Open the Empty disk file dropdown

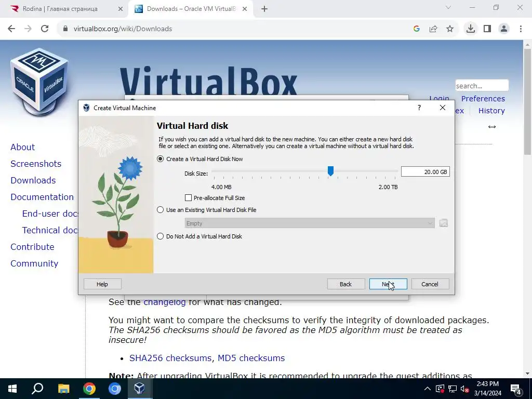pyautogui.click(x=310, y=223)
